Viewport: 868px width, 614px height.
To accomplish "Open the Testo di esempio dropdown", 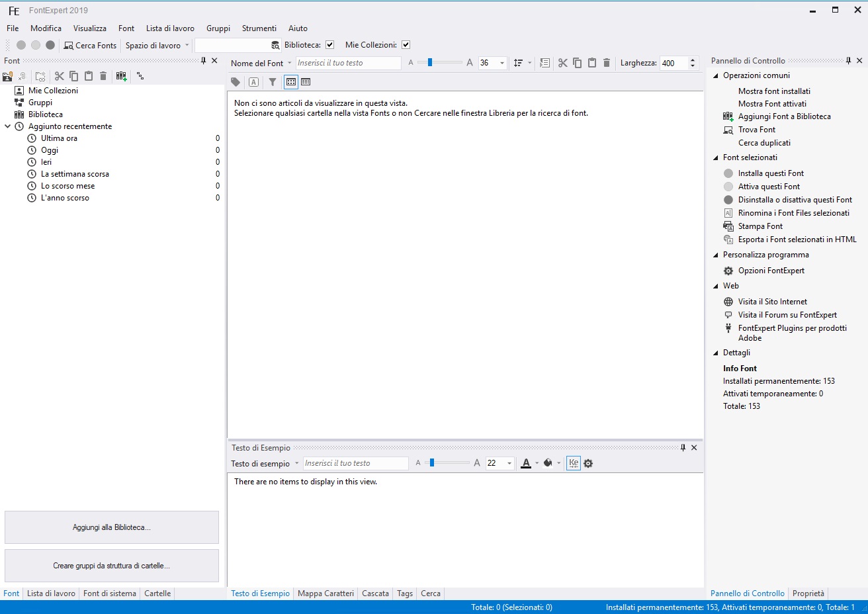I will (296, 463).
